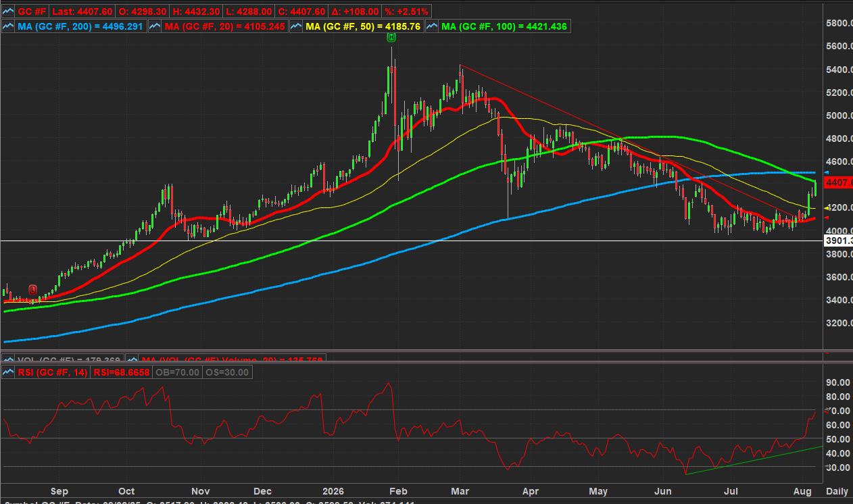Open the MA (GC #F, 200) = 4496.291 study label
853x504 pixels.
click(81, 26)
